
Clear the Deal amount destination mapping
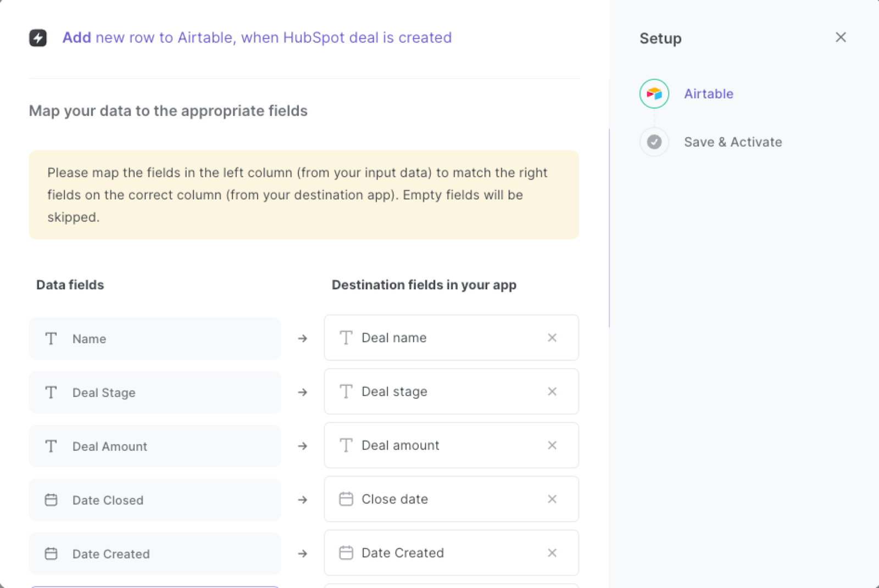552,445
